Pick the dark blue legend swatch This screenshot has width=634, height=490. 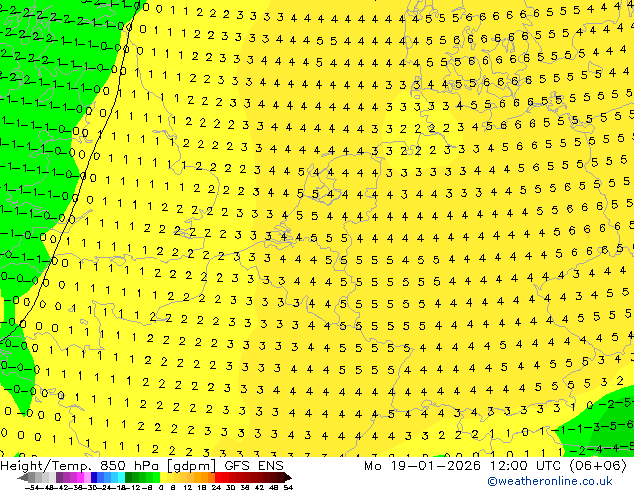click(x=94, y=477)
